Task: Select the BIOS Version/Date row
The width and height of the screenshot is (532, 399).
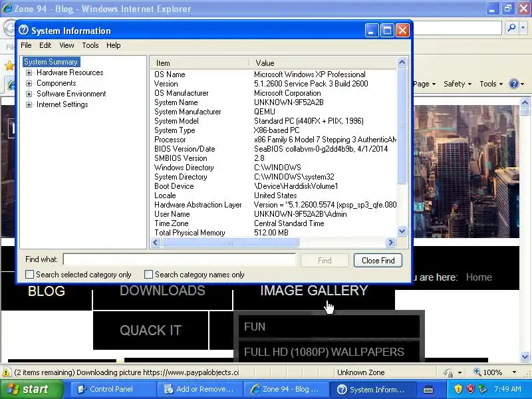Action: tap(273, 148)
